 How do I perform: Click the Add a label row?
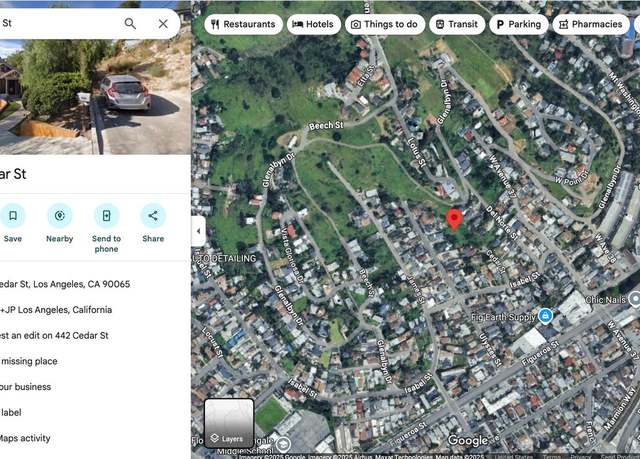click(95, 412)
